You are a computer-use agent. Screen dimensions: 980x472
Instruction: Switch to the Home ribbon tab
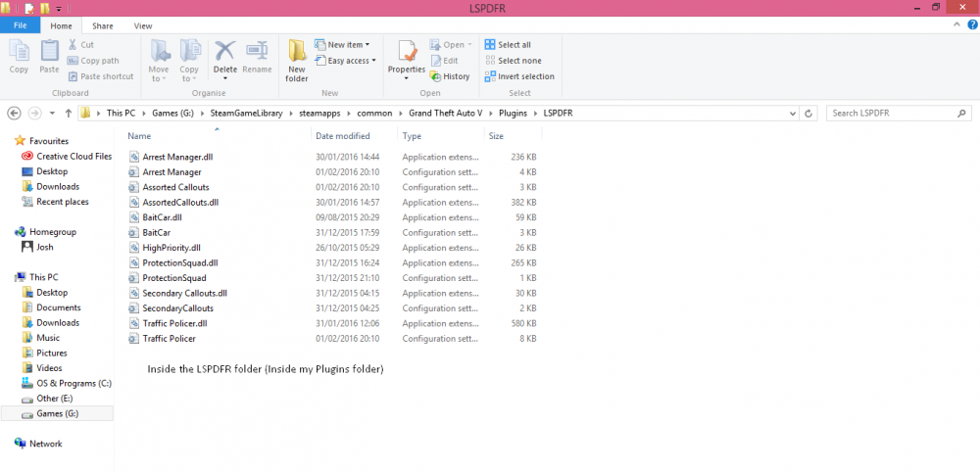(61, 25)
